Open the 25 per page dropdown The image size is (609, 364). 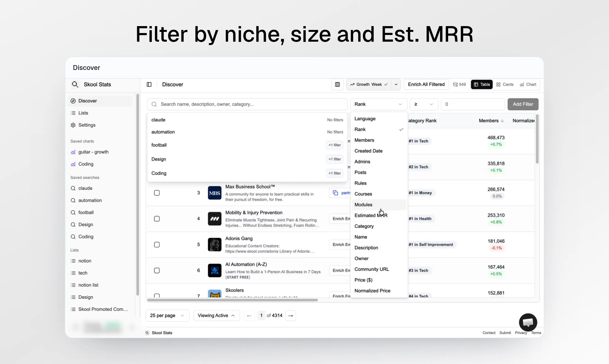coord(167,315)
